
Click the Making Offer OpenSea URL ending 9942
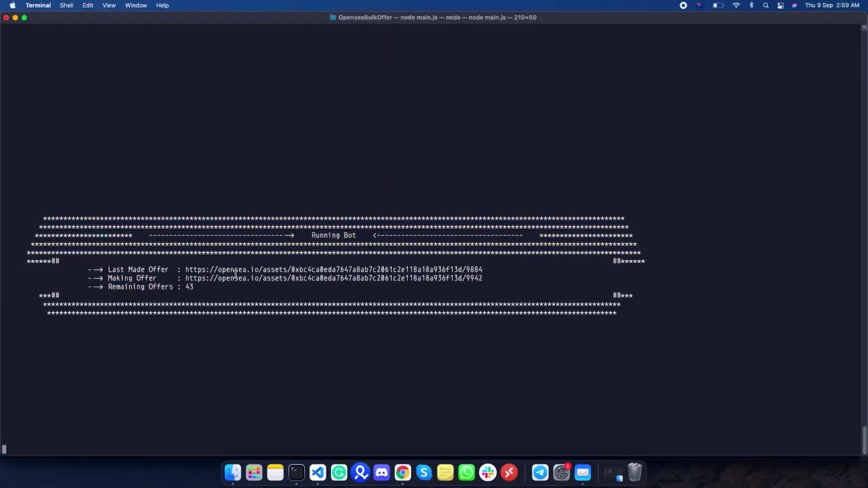point(334,278)
